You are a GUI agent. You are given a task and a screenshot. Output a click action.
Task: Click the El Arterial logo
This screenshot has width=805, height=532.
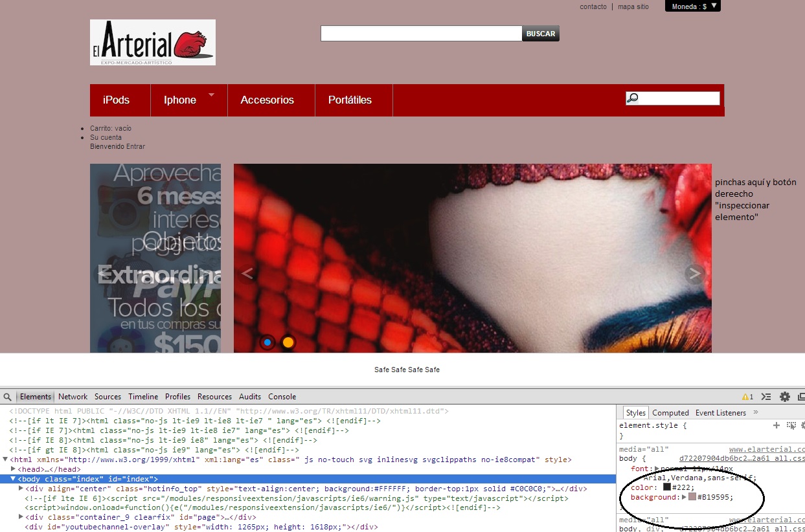[153, 42]
